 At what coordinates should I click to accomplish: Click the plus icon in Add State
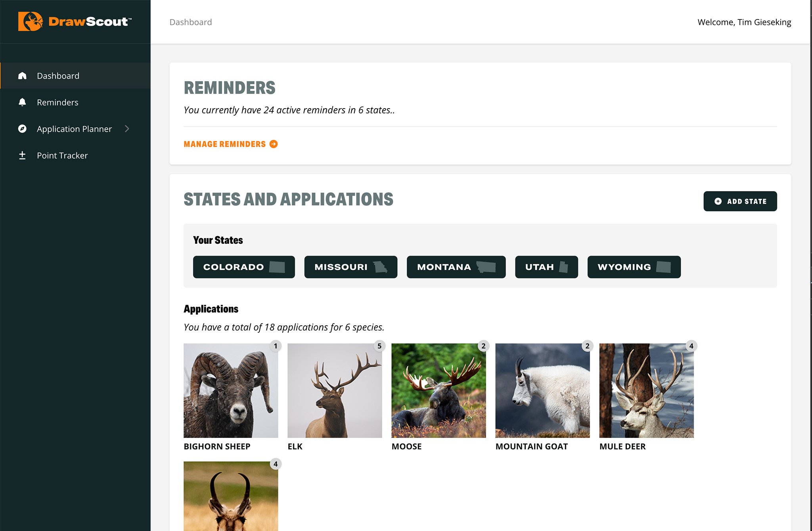click(718, 201)
